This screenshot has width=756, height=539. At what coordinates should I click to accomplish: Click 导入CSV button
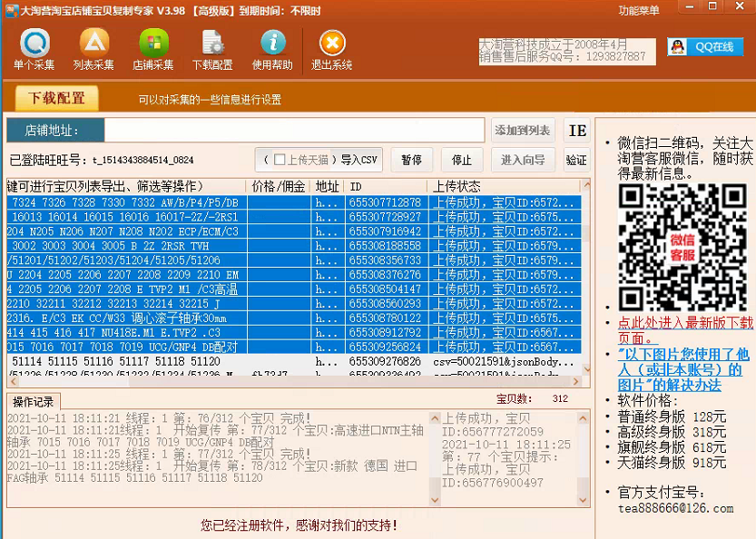(359, 160)
